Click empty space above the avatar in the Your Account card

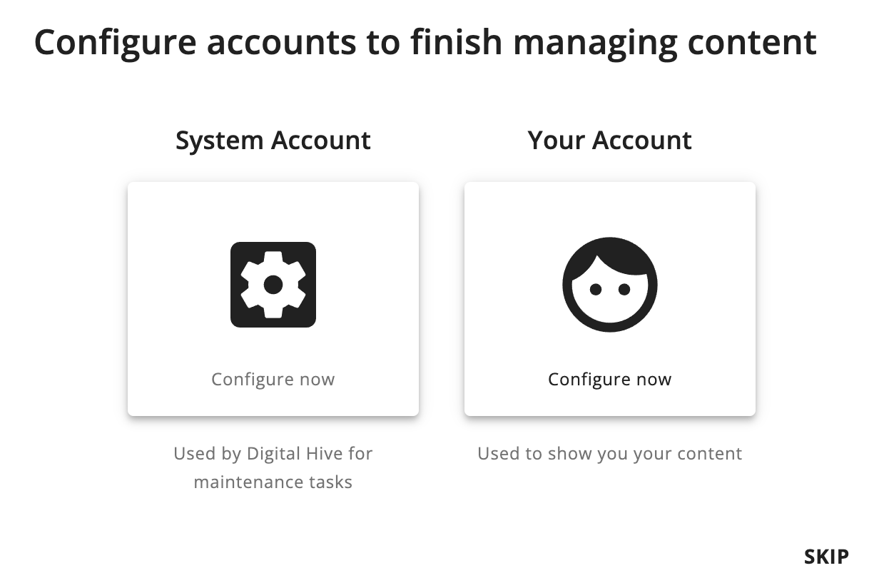pos(610,208)
